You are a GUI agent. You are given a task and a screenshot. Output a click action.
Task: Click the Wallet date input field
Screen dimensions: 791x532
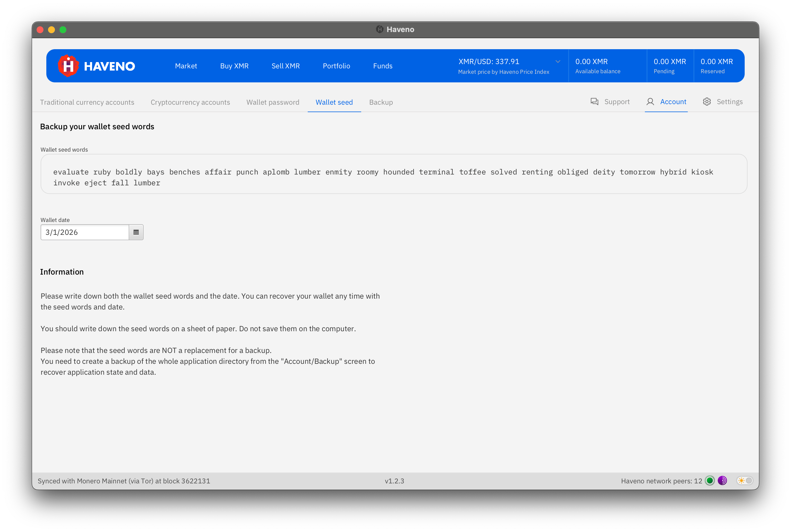(85, 233)
